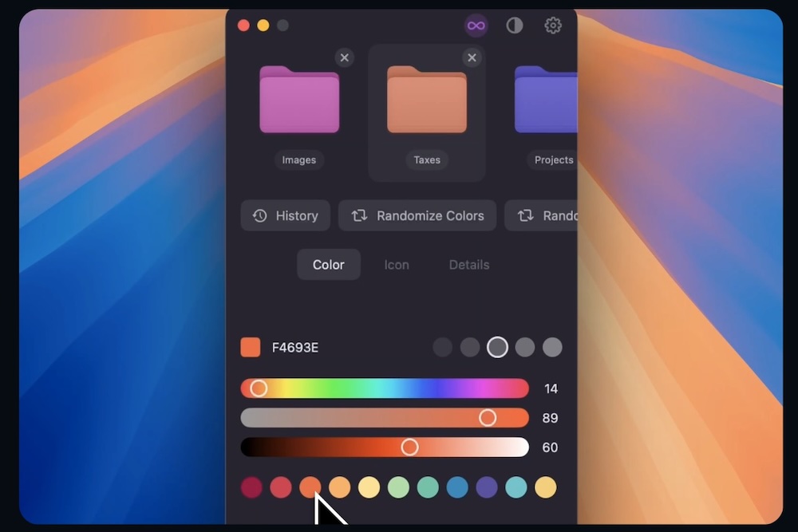
Task: Select the blue Projects folder thumbnail
Action: 546,100
